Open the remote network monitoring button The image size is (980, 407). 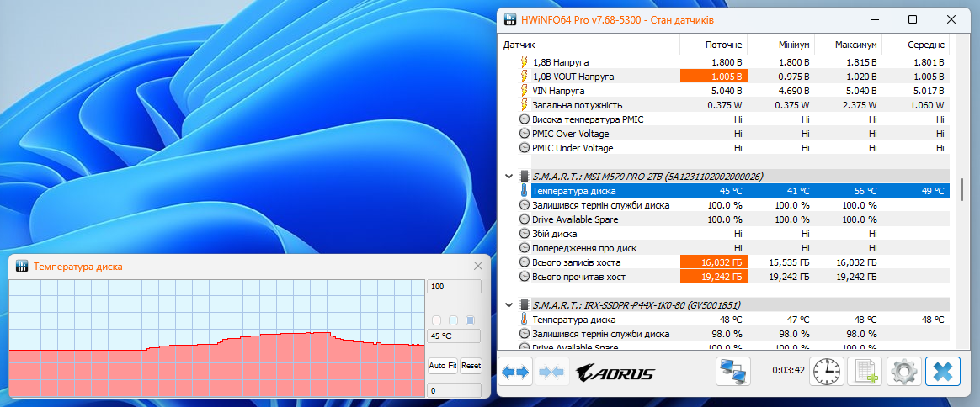(732, 373)
